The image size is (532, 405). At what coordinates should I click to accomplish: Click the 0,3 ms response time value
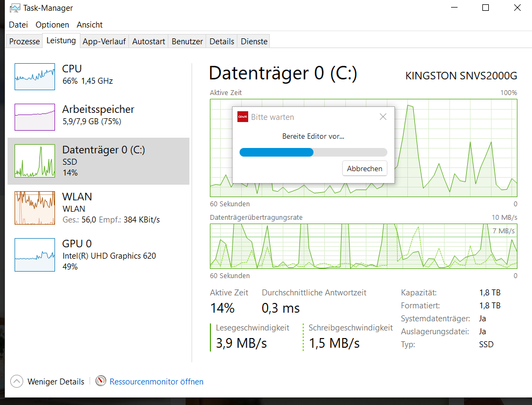click(281, 308)
